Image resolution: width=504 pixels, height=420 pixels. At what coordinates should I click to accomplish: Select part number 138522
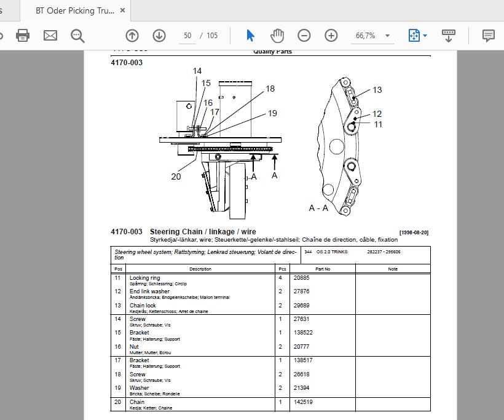[x=303, y=333]
